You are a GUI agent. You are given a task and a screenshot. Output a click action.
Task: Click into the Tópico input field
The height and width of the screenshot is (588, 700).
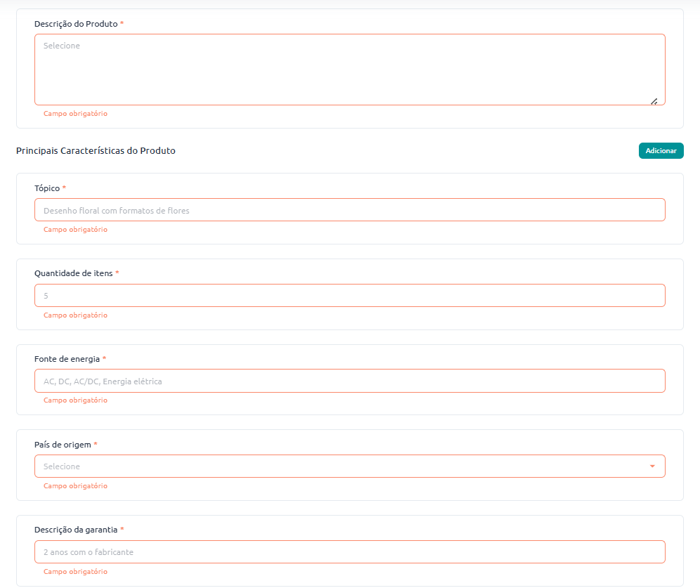point(349,210)
